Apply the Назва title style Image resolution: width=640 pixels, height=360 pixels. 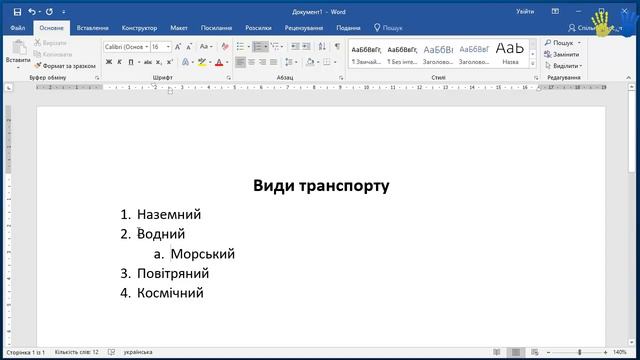(510, 53)
